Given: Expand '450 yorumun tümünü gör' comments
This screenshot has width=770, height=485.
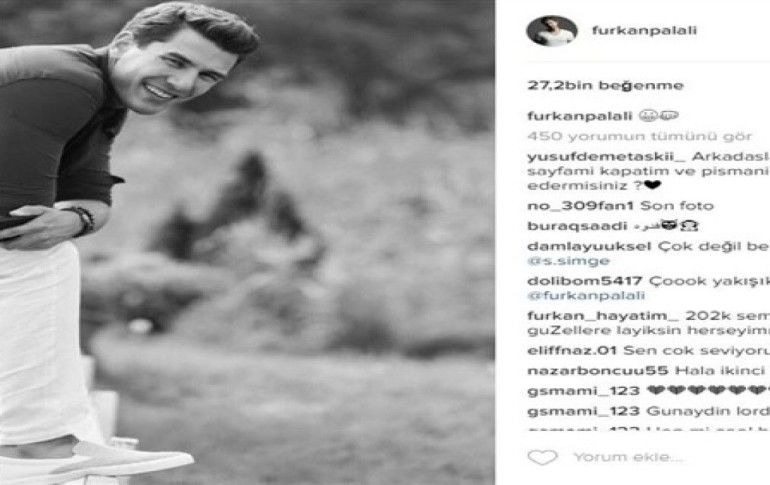Looking at the screenshot, I should pos(639,136).
